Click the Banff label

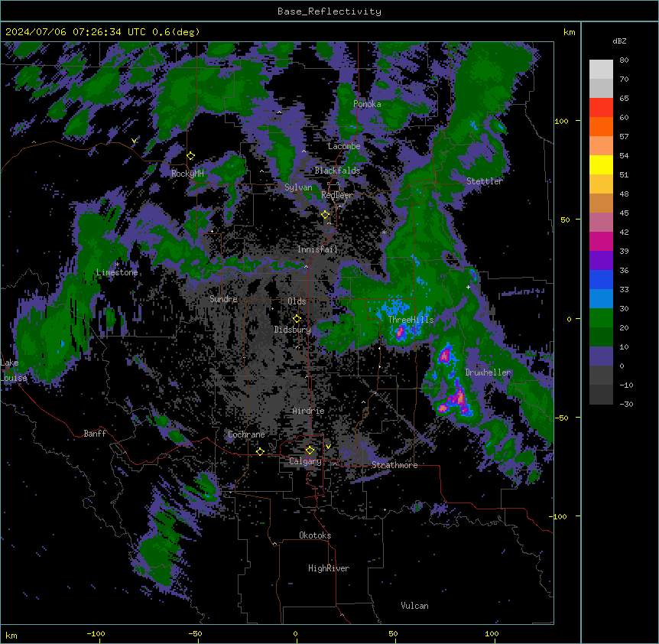[x=95, y=434]
